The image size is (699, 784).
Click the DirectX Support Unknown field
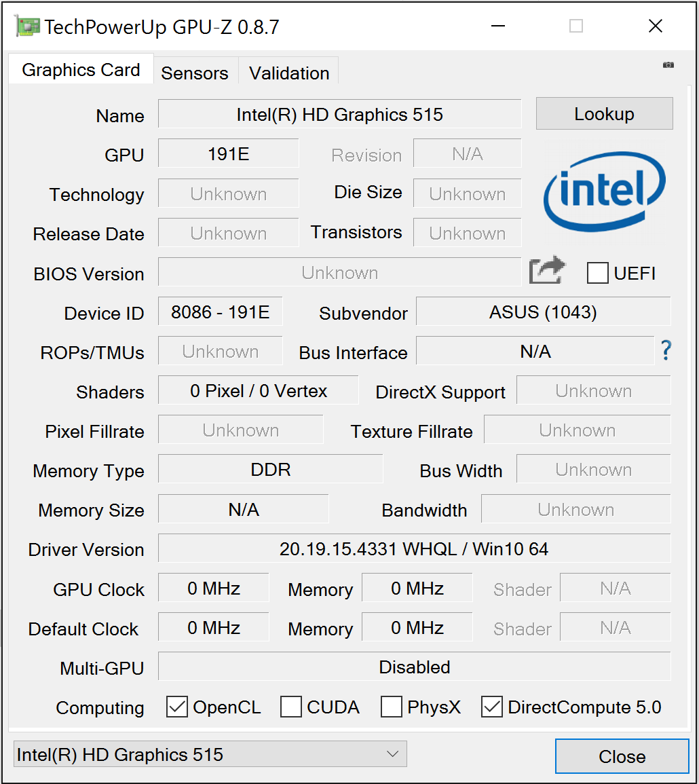[x=594, y=390]
